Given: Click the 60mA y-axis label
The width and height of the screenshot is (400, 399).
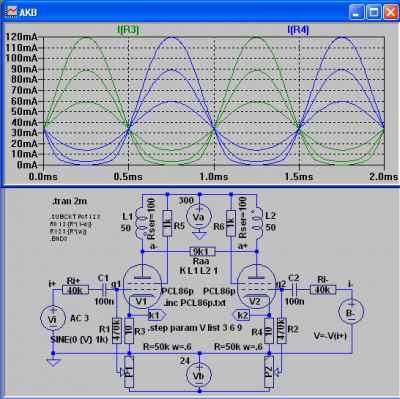Looking at the screenshot, I should pos(24,101).
